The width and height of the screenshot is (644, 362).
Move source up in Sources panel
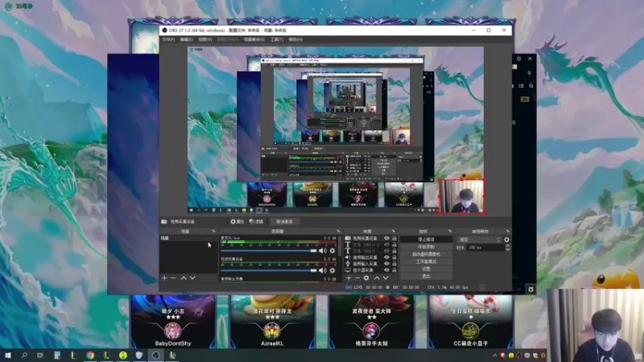point(377,278)
